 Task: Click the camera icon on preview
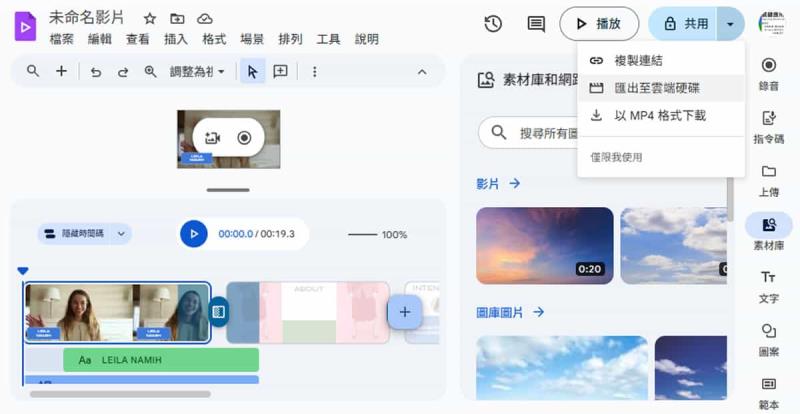(x=212, y=137)
